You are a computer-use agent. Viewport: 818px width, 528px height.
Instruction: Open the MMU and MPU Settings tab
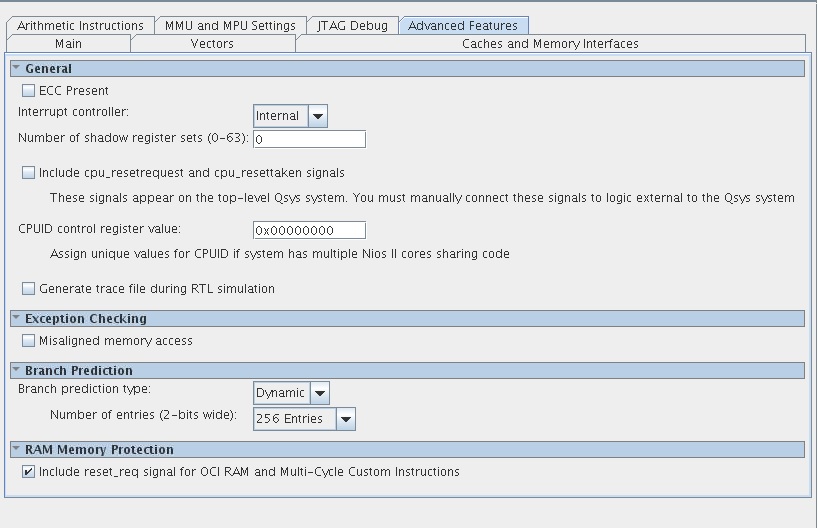click(230, 26)
